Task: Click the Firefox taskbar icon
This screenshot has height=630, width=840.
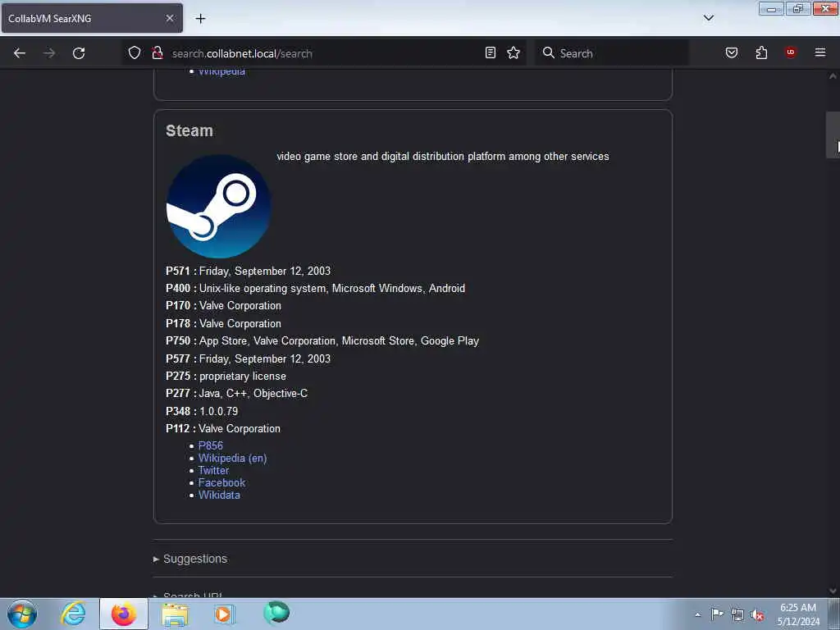Action: pyautogui.click(x=124, y=614)
